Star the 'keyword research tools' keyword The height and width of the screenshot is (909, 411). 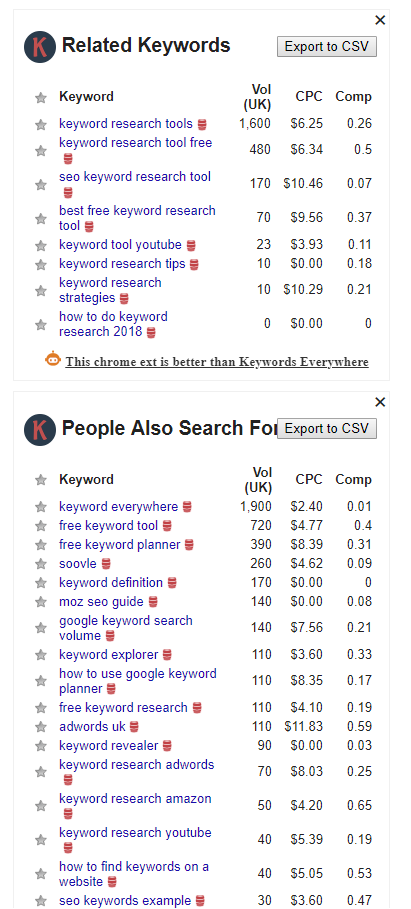[41, 125]
